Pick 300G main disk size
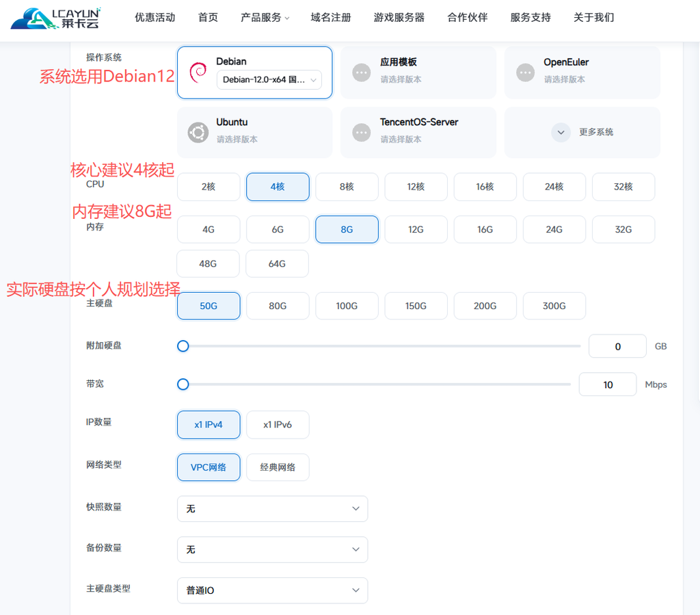The width and height of the screenshot is (700, 615). 554,306
